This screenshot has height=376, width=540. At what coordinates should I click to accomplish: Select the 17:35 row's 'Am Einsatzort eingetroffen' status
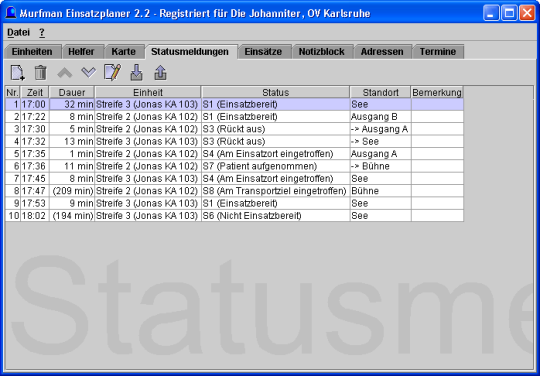pos(276,154)
